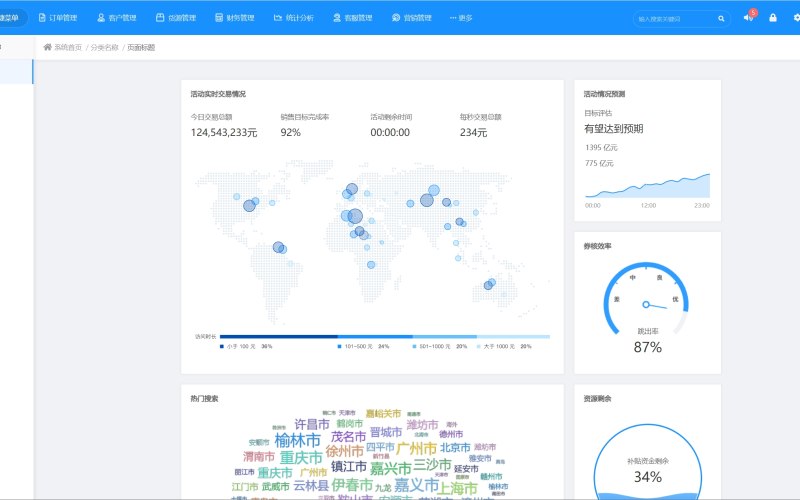Viewport: 800px width, 500px height.
Task: Click 嘉峪关市 in the word cloud
Action: point(384,413)
